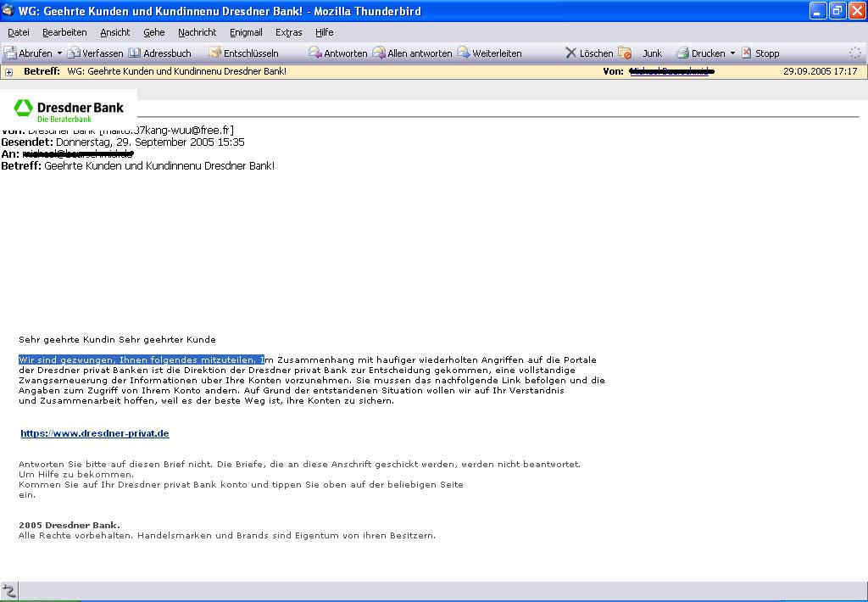The width and height of the screenshot is (868, 602).
Task: Click the line starting 'Angaben zum Zugriff von Ihrem Konto'
Action: pos(292,390)
